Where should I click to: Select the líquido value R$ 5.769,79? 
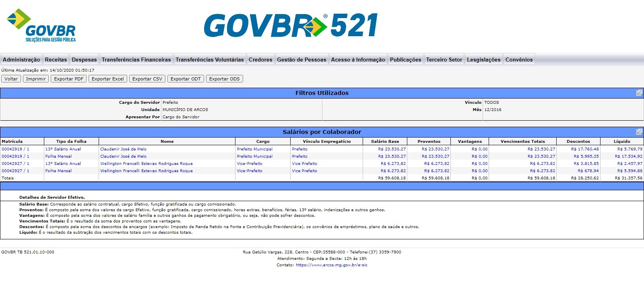pos(630,149)
